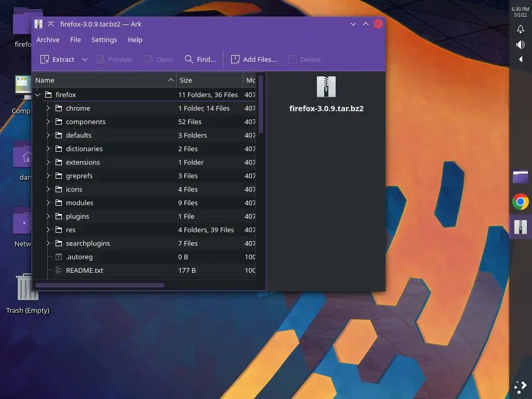Click the Ark window icon in title bar
This screenshot has height=399, width=532.
coord(38,24)
